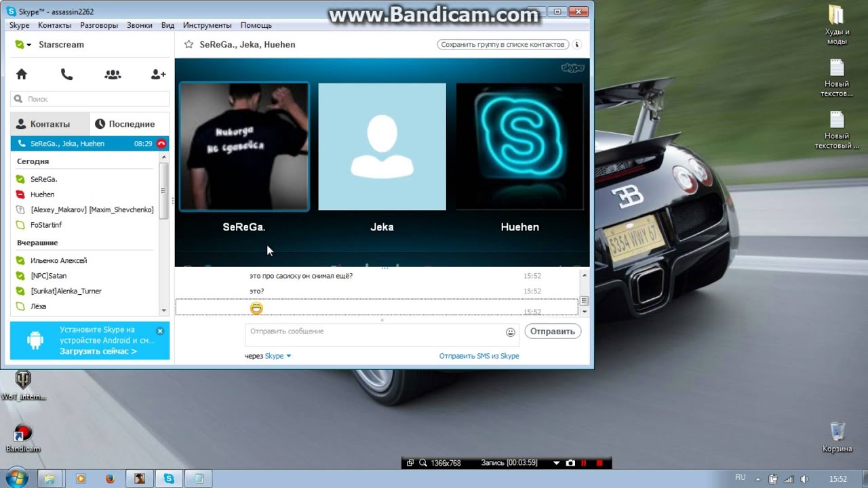Open the Звонки menu
This screenshot has height=488, width=868.
coord(139,25)
